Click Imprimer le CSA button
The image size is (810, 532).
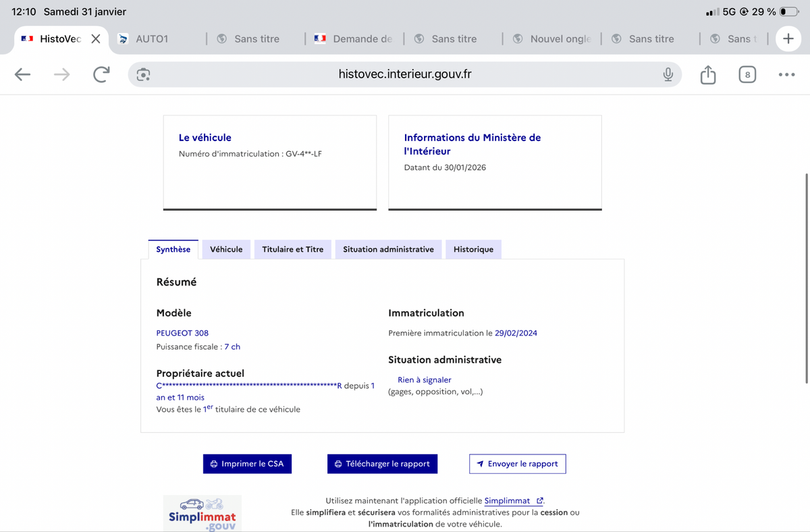247,464
